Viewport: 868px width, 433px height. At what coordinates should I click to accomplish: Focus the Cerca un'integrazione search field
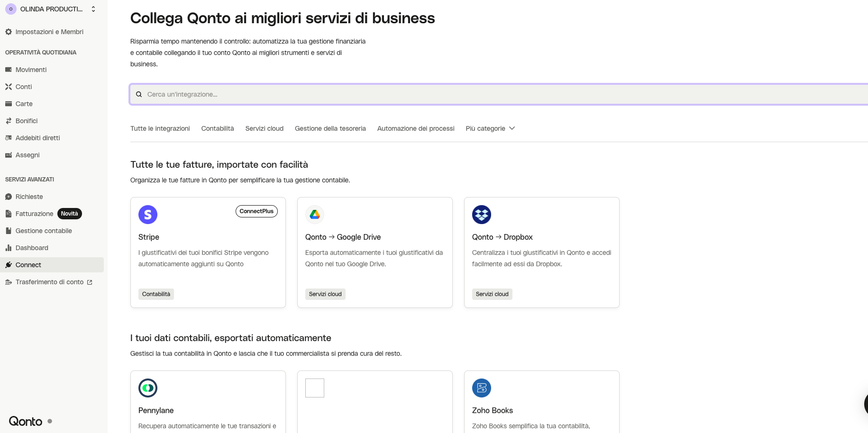point(499,94)
